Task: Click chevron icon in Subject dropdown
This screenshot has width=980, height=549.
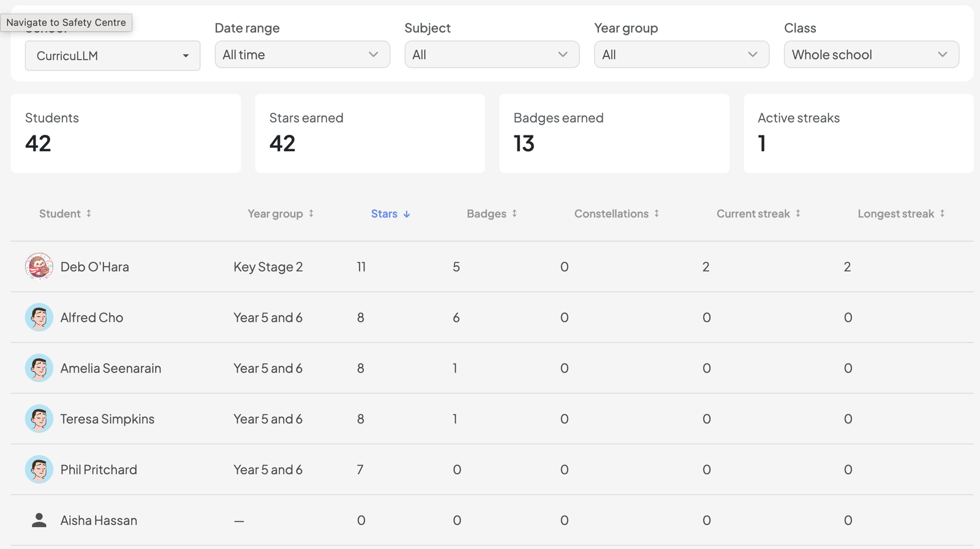Action: 563,55
